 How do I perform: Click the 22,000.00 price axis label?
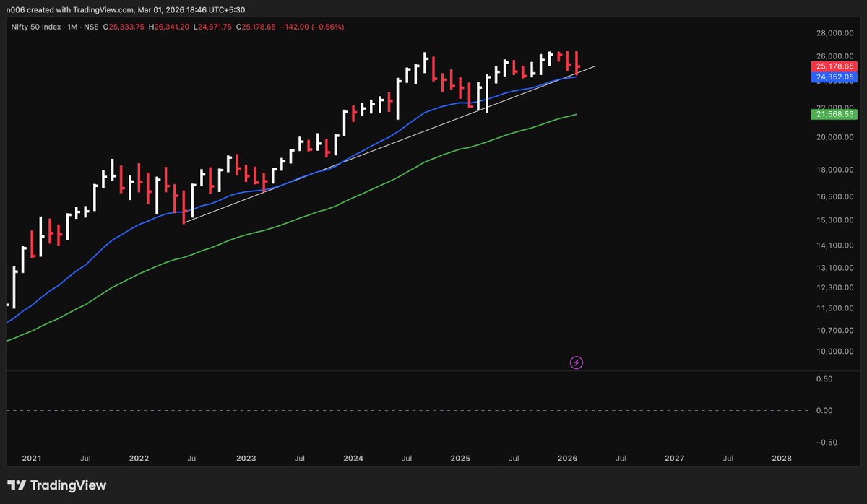pyautogui.click(x=834, y=107)
